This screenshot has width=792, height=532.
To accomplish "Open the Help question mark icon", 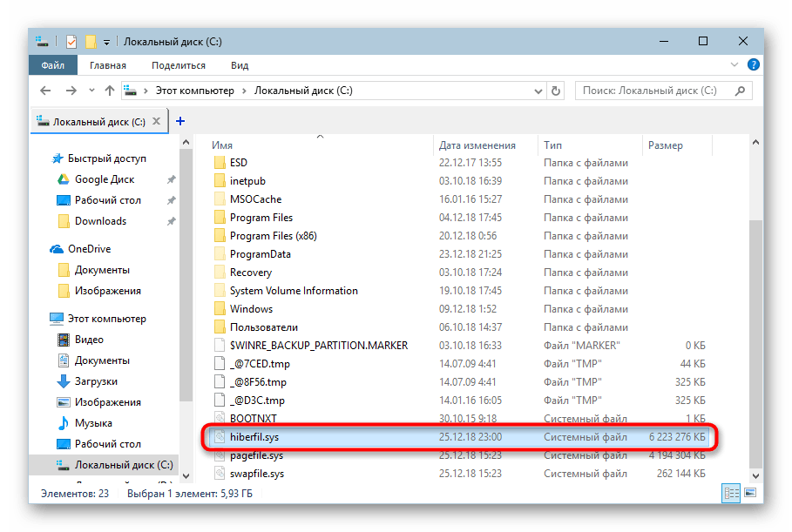I will [x=754, y=65].
